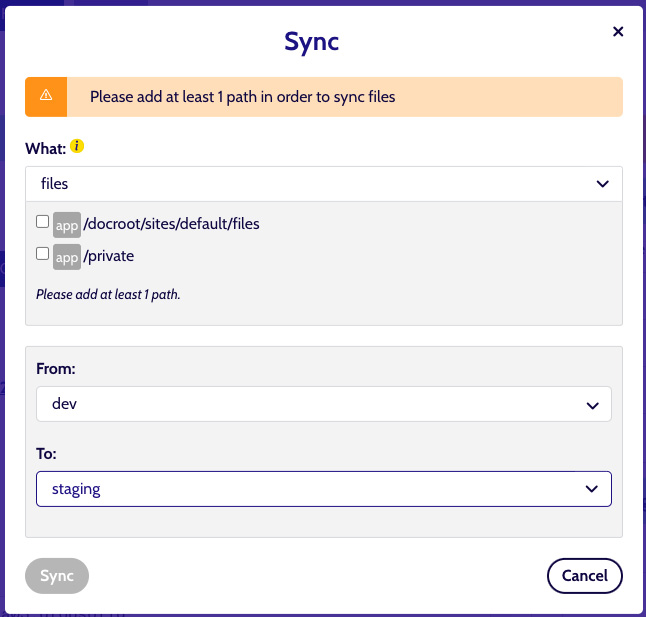646x617 pixels.
Task: Click the 'From:' label
Action: coord(56,369)
